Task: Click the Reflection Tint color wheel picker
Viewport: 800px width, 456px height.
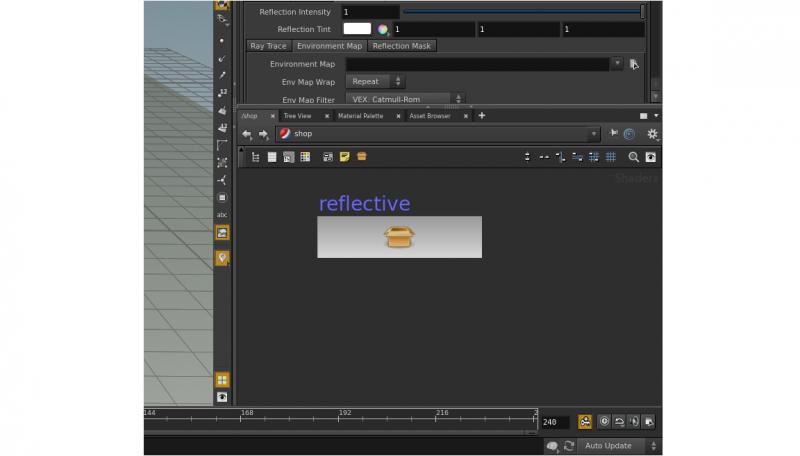Action: [x=382, y=29]
